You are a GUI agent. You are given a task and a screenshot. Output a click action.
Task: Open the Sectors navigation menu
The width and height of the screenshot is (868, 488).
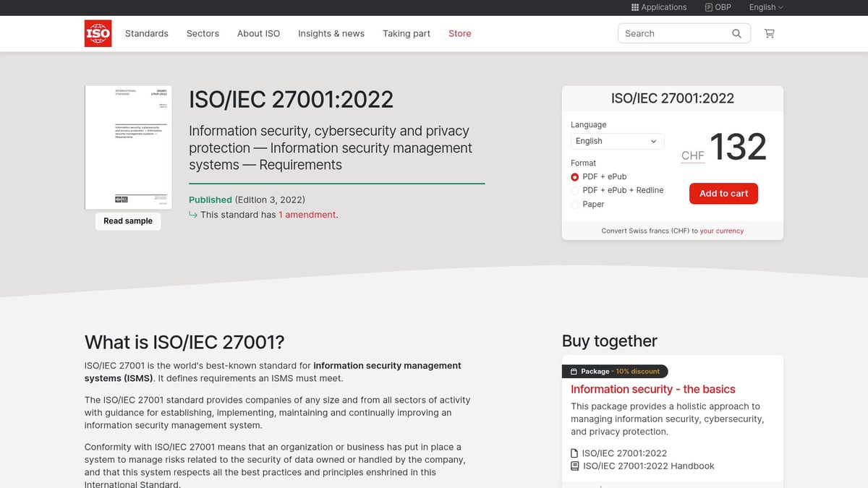(203, 33)
